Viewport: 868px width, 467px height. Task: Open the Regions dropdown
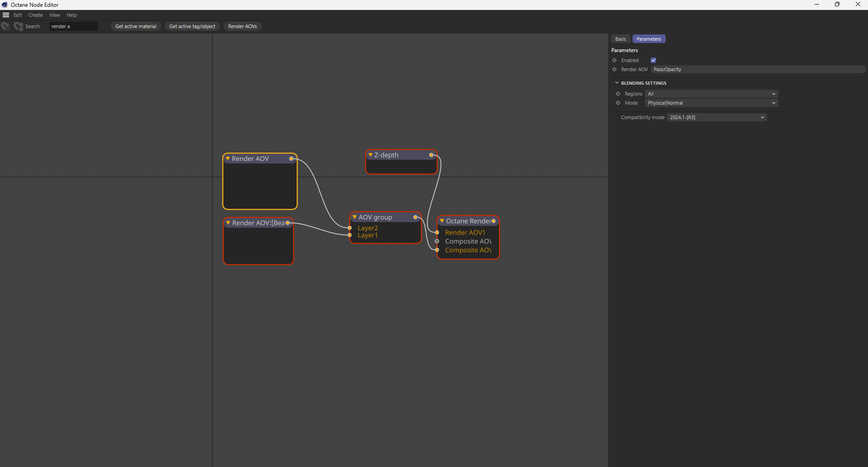711,94
